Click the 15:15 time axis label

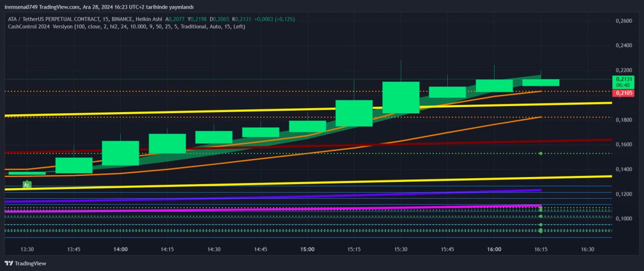click(354, 250)
